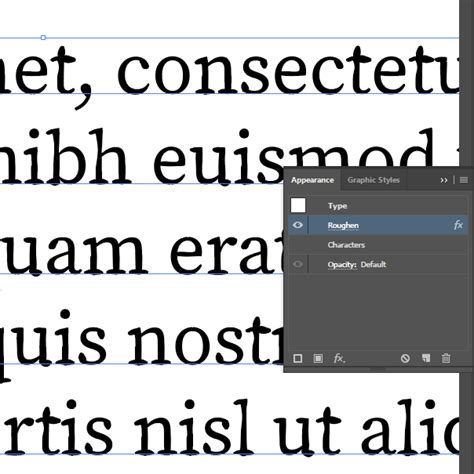Click the Clear Appearance icon
The height and width of the screenshot is (474, 474).
[405, 358]
